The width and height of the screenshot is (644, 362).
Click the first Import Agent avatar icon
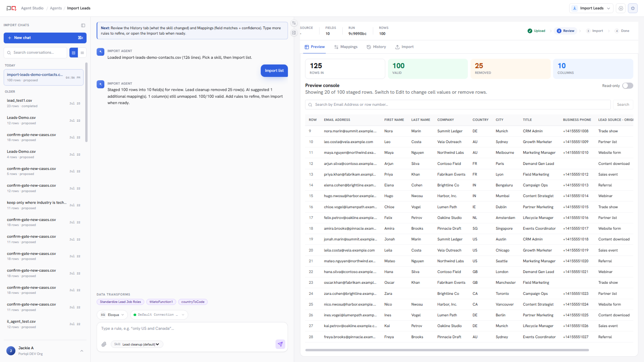point(100,52)
